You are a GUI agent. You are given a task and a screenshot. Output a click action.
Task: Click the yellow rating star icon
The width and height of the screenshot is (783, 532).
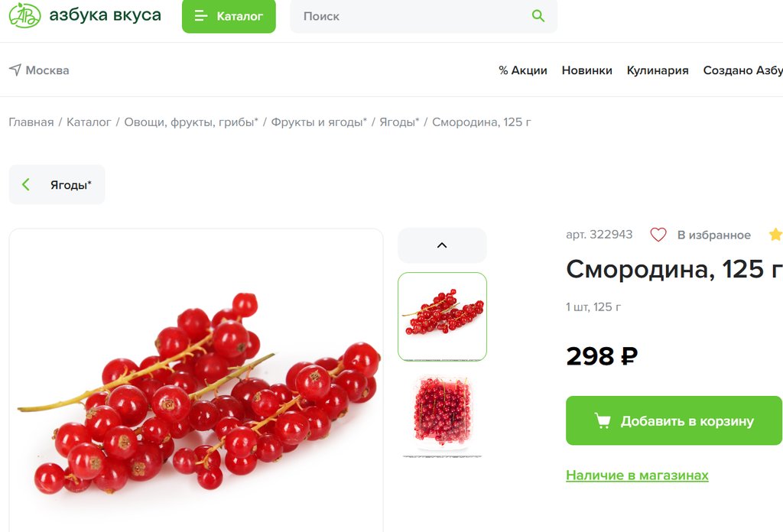tap(775, 235)
